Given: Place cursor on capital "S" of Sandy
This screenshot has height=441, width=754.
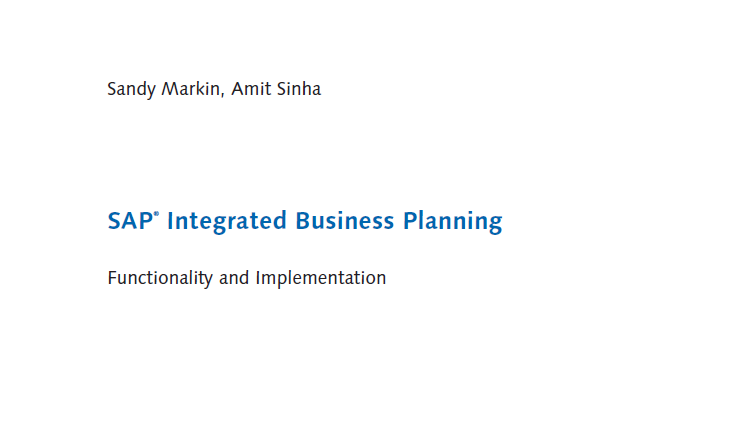Looking at the screenshot, I should [x=112, y=89].
